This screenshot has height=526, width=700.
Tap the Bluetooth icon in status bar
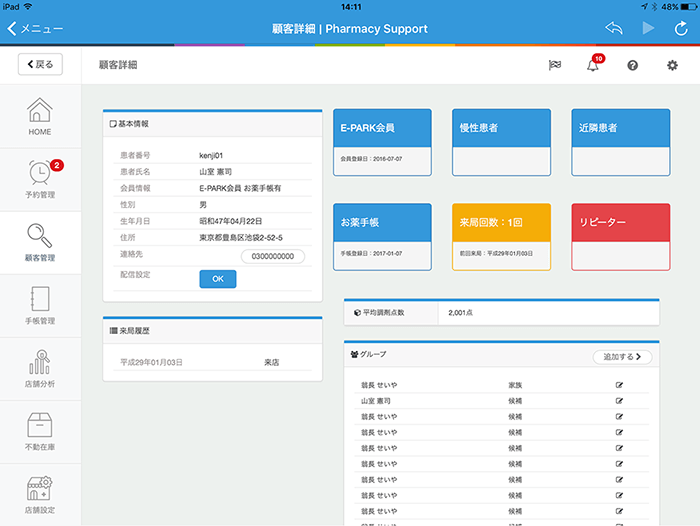(654, 7)
